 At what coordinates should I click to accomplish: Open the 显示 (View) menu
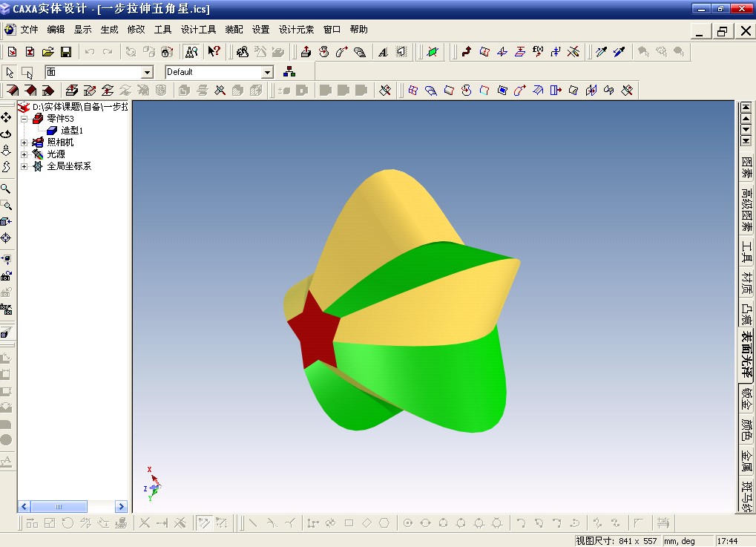[82, 30]
